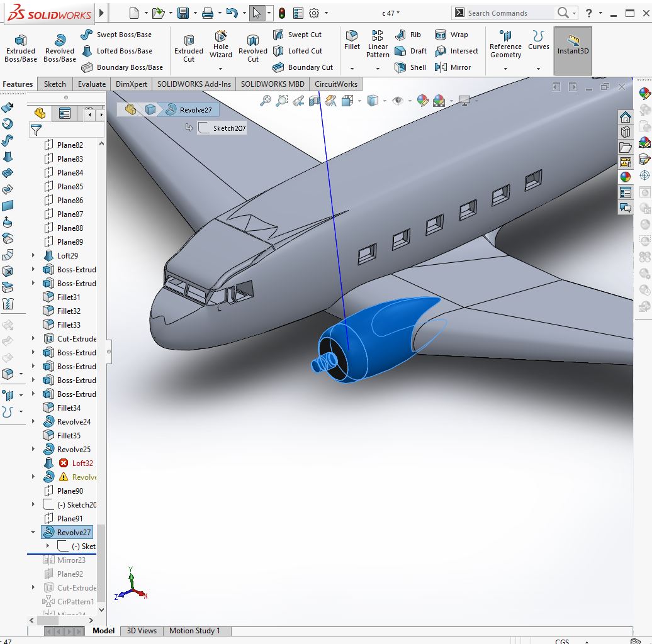Open Linear Pattern tool

[x=378, y=45]
